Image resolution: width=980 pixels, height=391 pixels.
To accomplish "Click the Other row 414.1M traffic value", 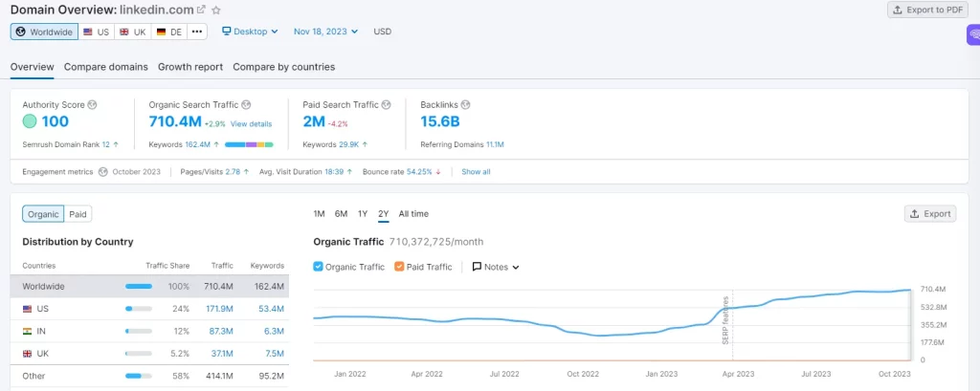I will tap(220, 376).
